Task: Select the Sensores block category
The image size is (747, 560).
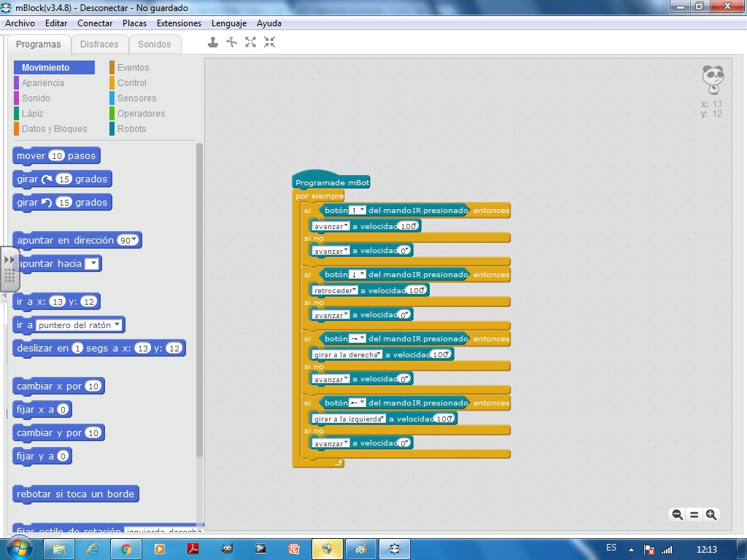Action: click(x=136, y=98)
